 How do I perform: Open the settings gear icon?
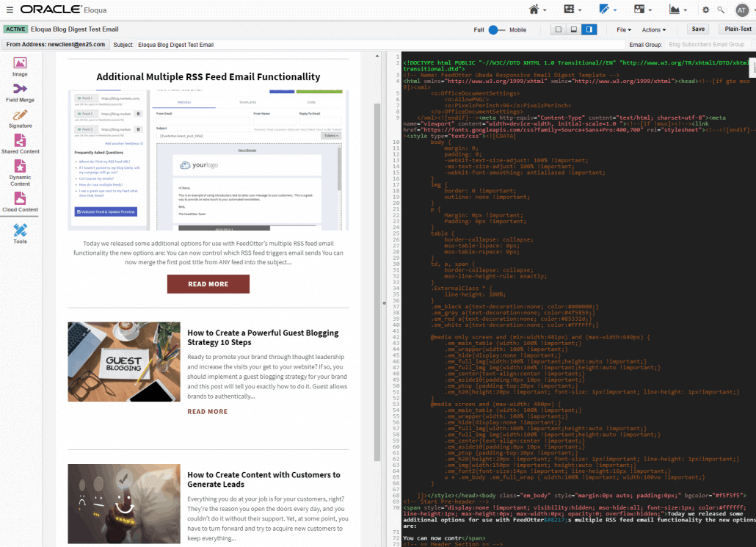click(706, 10)
